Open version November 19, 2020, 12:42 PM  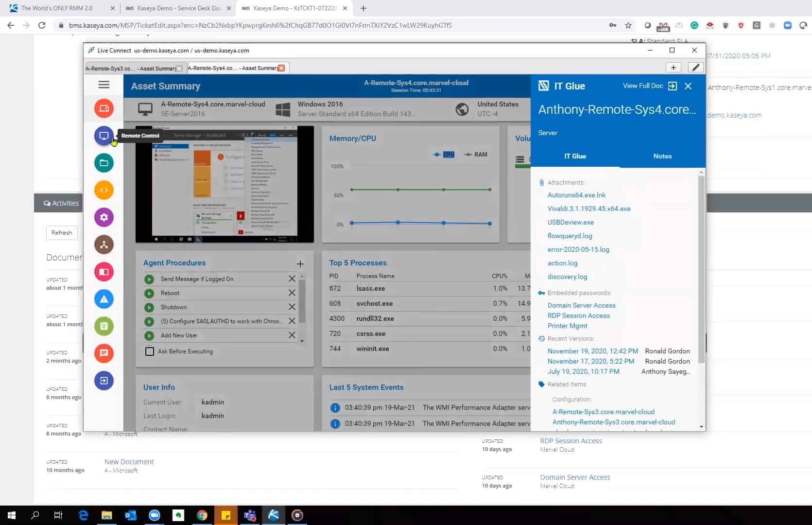tap(592, 351)
